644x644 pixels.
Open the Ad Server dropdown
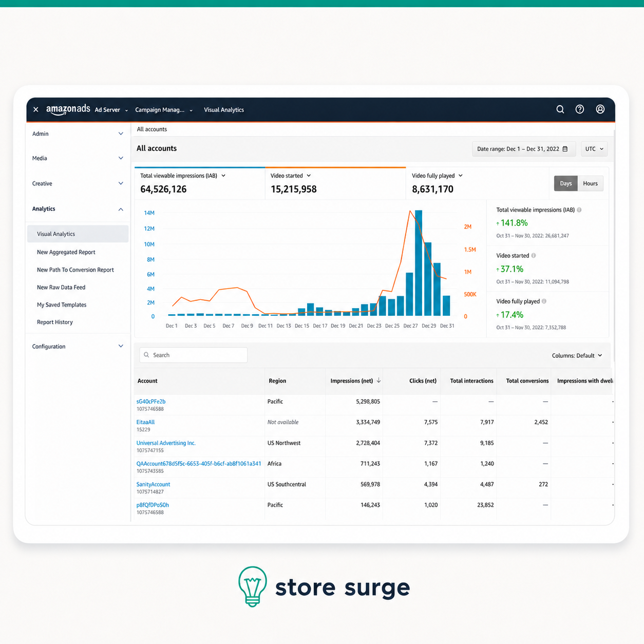[111, 110]
